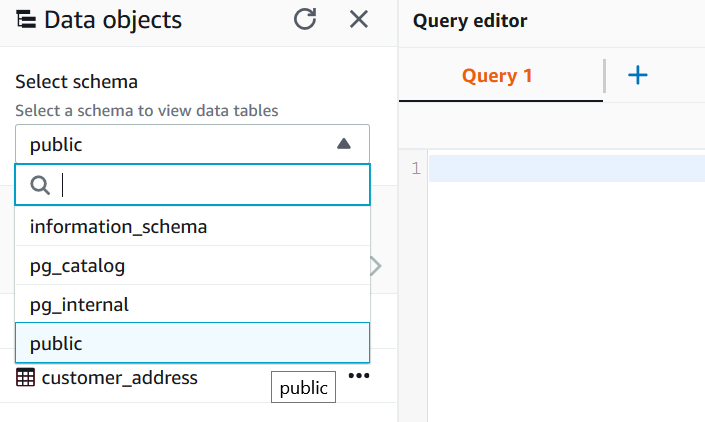The width and height of the screenshot is (705, 422).
Task: Select the customer_address table
Action: (119, 378)
